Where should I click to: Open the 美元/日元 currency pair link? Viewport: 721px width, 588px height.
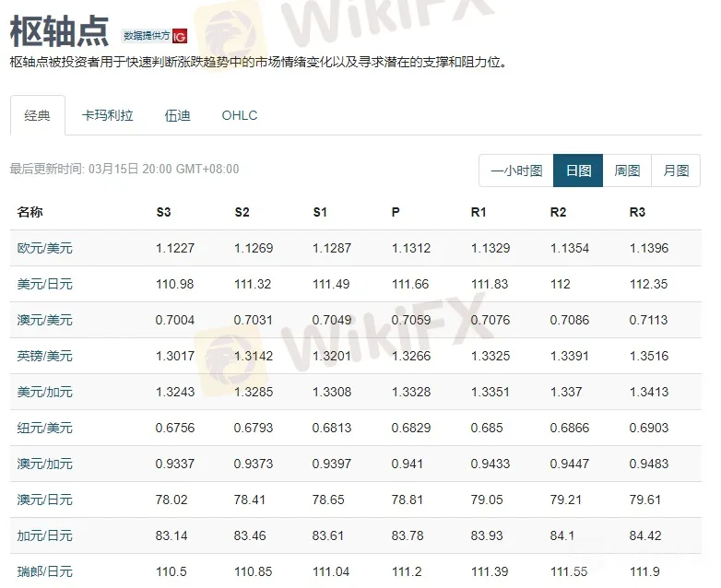click(44, 284)
